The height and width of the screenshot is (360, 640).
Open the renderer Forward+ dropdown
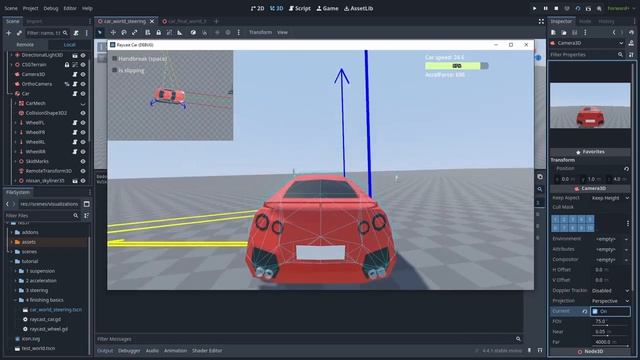[x=622, y=8]
